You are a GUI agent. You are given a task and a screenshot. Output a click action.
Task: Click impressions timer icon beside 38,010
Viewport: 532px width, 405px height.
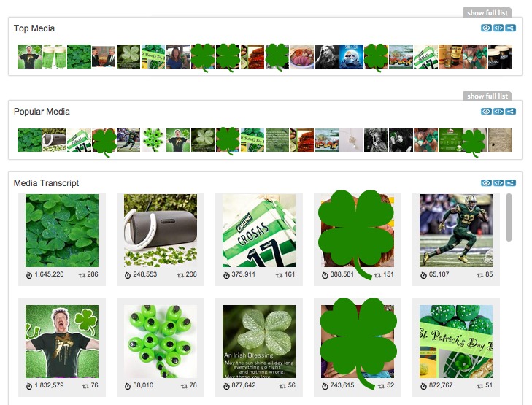click(x=128, y=386)
